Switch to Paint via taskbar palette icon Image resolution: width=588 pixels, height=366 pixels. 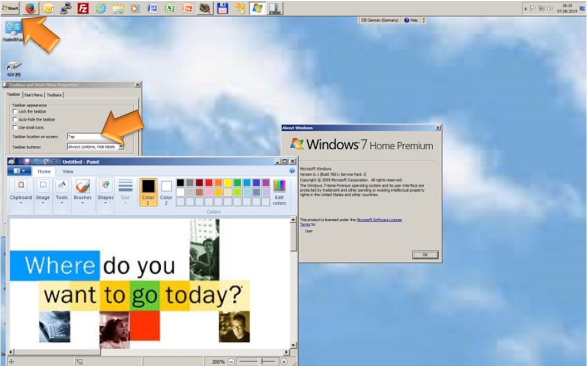[x=205, y=8]
